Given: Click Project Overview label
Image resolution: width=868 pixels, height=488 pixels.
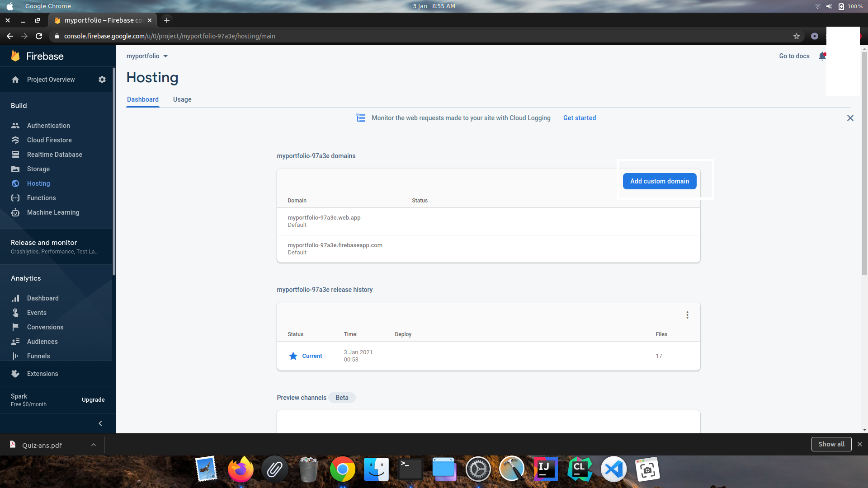Looking at the screenshot, I should tap(51, 80).
